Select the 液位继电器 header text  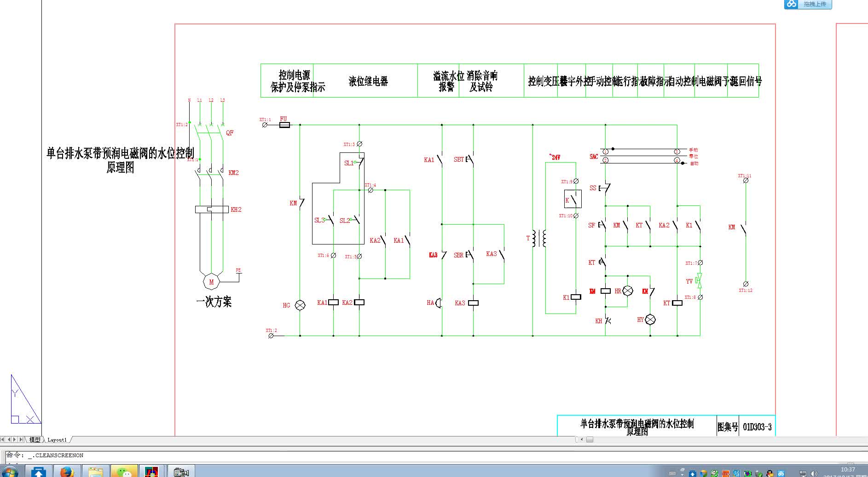[x=368, y=81]
